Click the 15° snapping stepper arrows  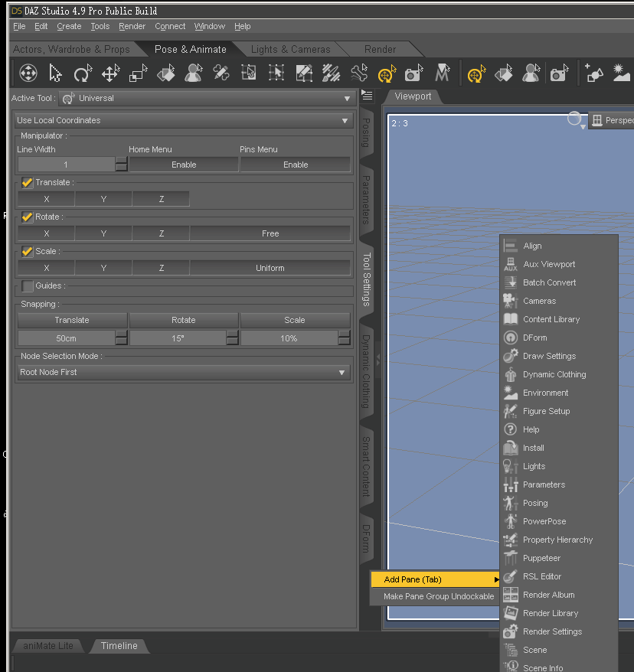[232, 338]
